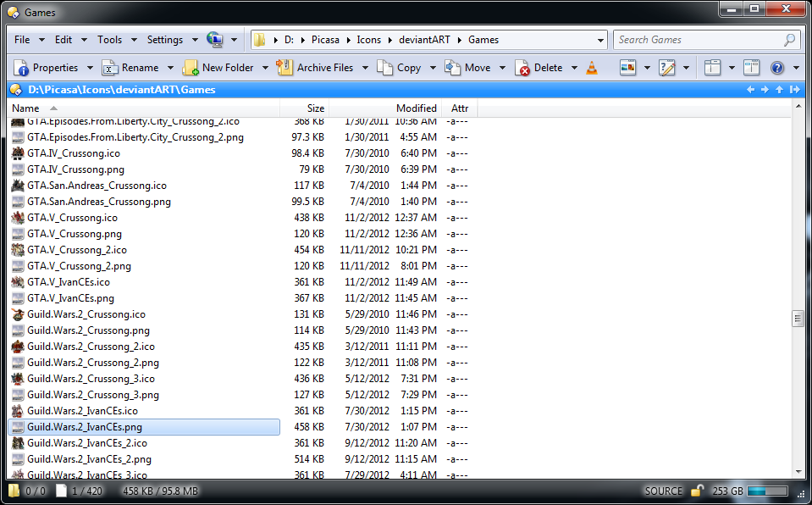Screen dimensions: 812x505
Task: Sort by the Size column header
Action: click(305, 108)
